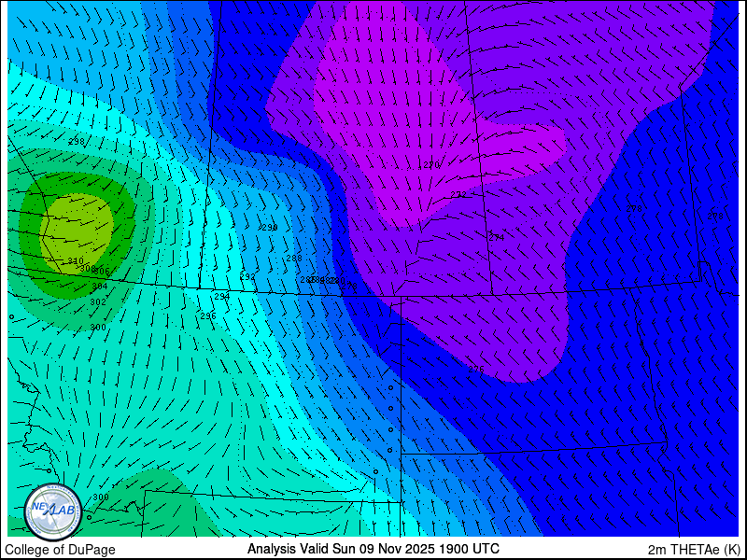Click the "2m THETAe (K)" label

tap(694, 550)
